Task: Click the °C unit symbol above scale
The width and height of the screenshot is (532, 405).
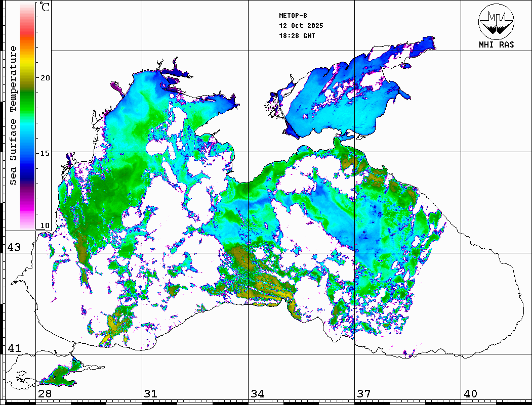Action: click(45, 8)
